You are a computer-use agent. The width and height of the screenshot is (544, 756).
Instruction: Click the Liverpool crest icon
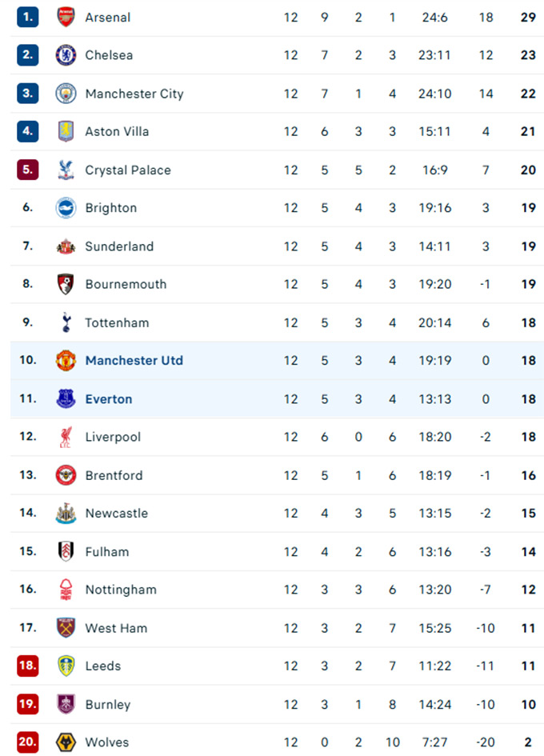[x=66, y=437]
